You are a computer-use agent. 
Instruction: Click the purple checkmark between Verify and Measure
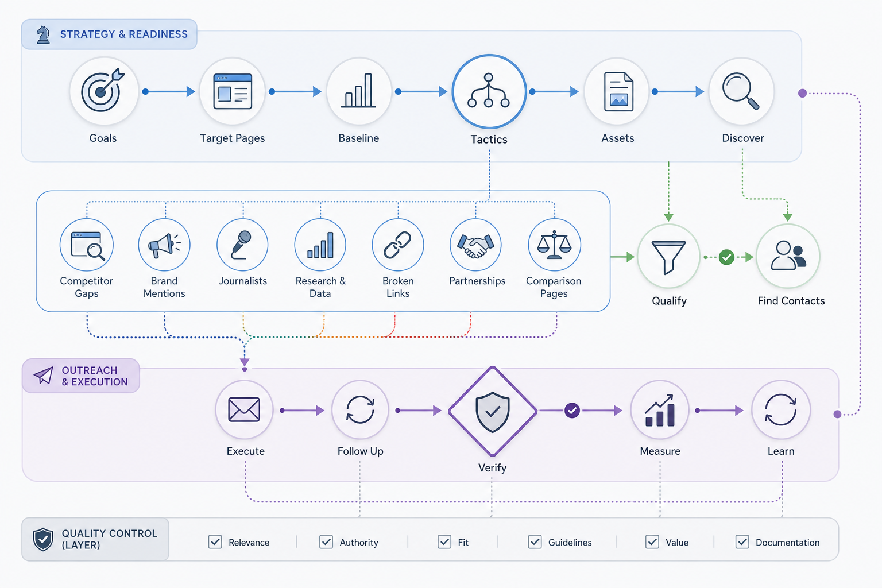point(572,411)
